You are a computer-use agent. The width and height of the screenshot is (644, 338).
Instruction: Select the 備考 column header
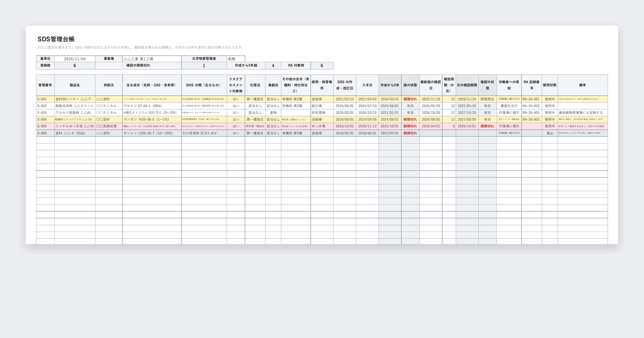coord(582,85)
